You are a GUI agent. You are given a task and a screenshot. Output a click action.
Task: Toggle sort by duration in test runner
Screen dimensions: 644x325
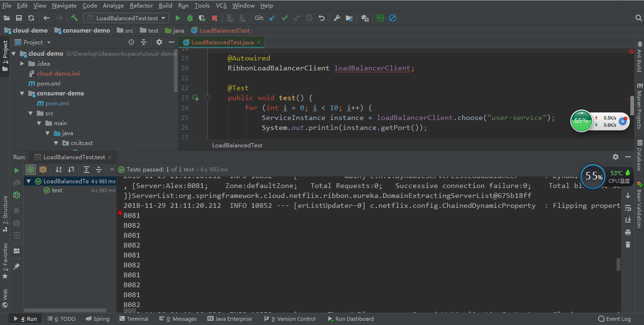click(x=71, y=170)
